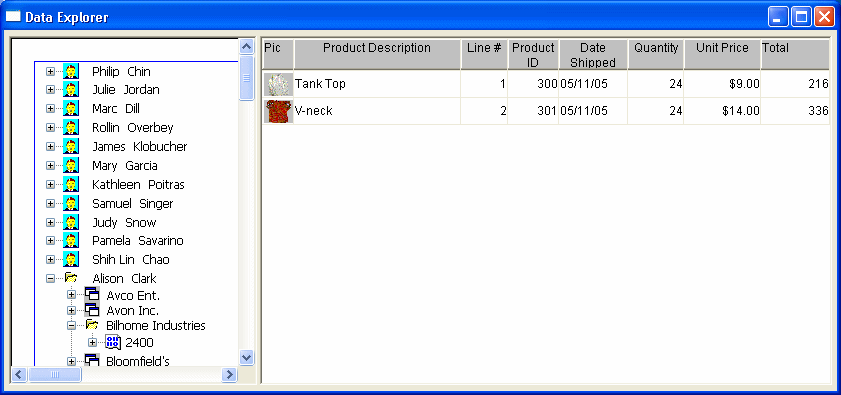Viewport: 841px width, 395px height.
Task: Expand the Pamela Savarino node
Action: pyautogui.click(x=50, y=240)
